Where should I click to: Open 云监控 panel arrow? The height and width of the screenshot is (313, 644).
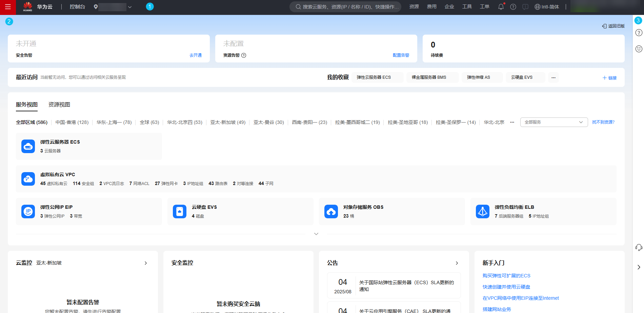pos(146,263)
